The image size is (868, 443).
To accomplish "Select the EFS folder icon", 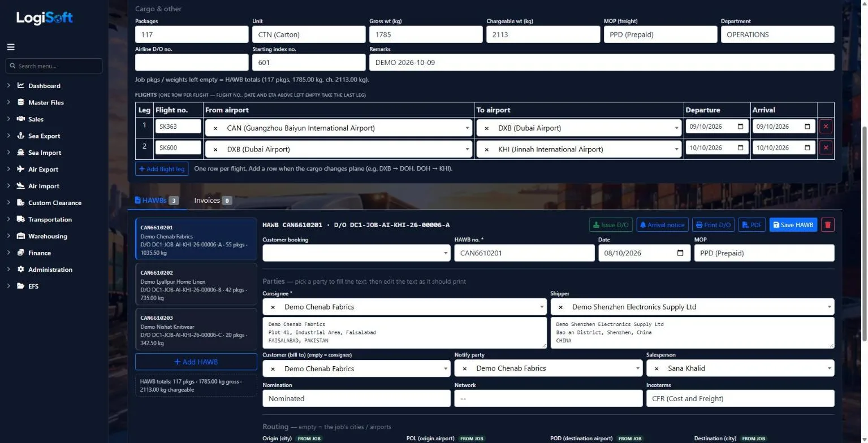I will click(x=21, y=286).
